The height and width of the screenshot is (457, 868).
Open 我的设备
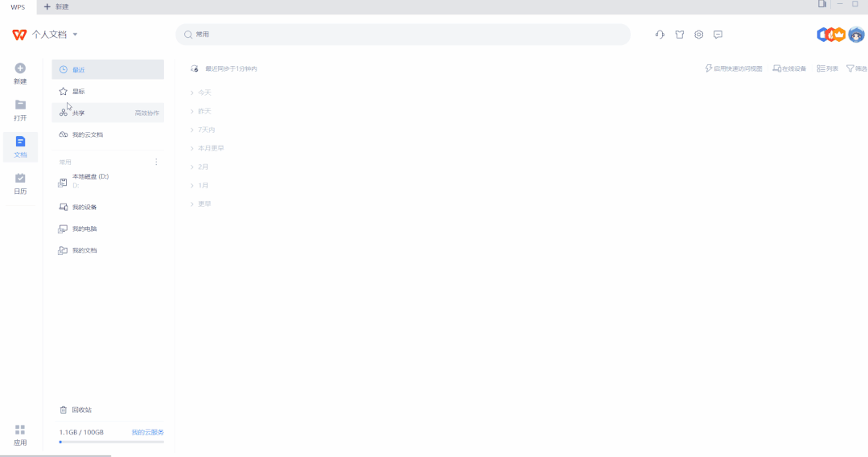(108, 207)
